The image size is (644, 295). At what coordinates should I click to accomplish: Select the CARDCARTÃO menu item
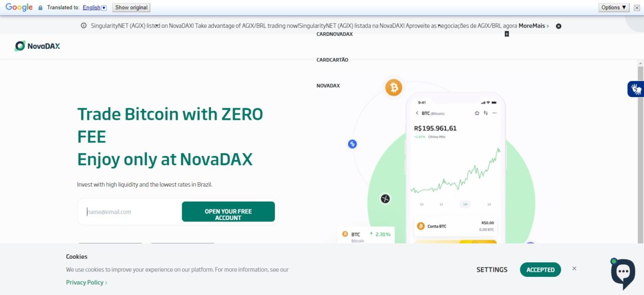[x=332, y=60]
